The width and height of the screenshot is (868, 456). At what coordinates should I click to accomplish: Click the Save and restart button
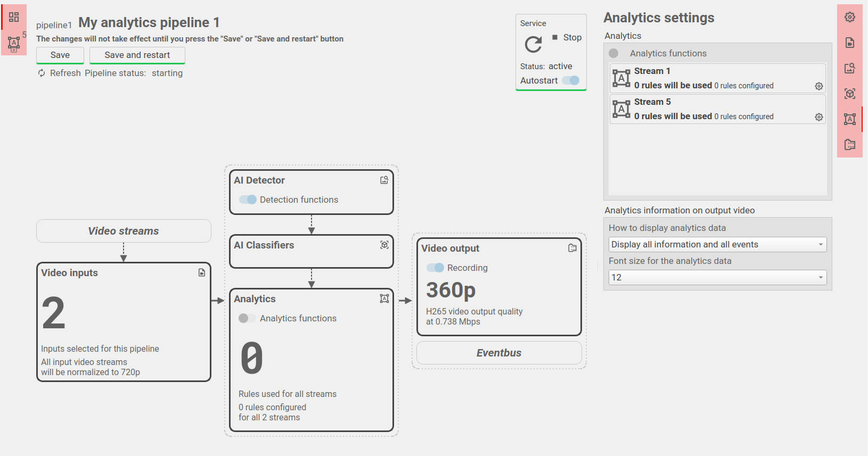pyautogui.click(x=137, y=55)
